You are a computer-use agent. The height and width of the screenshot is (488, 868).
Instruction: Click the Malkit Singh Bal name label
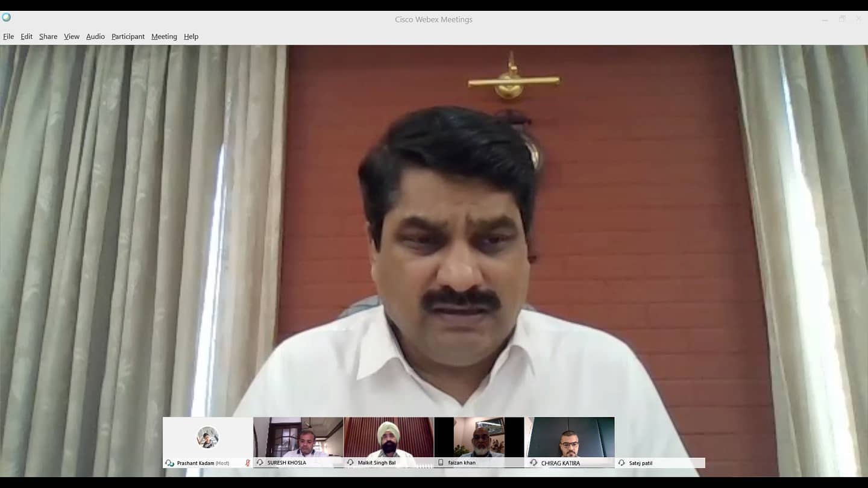tap(377, 463)
